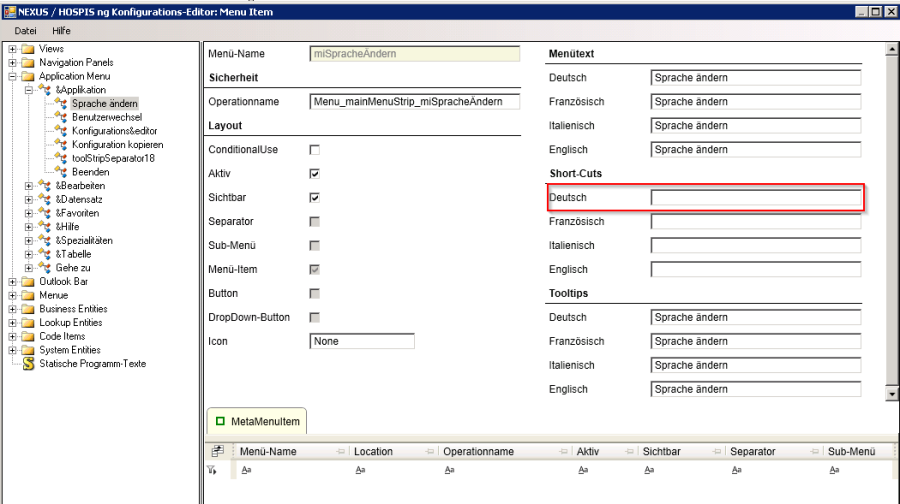Collapse the &Applikation tree node

point(28,90)
